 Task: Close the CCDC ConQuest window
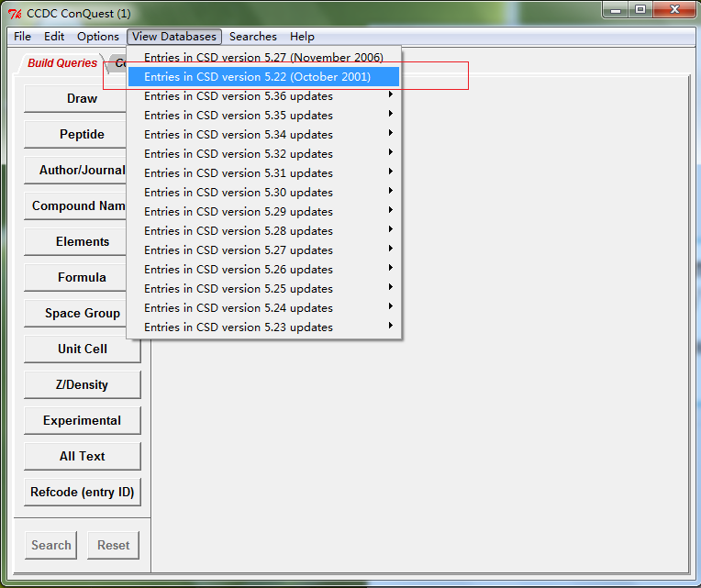point(674,10)
